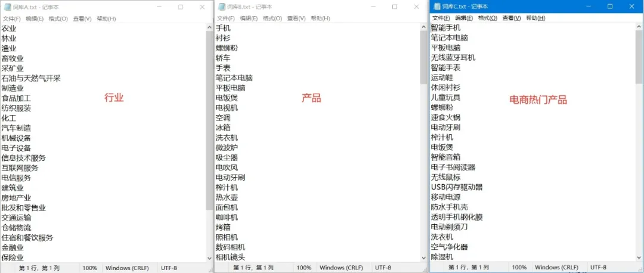Open 查看(V) menu in 词库C window
Image resolution: width=644 pixels, height=273 pixels.
pos(512,18)
